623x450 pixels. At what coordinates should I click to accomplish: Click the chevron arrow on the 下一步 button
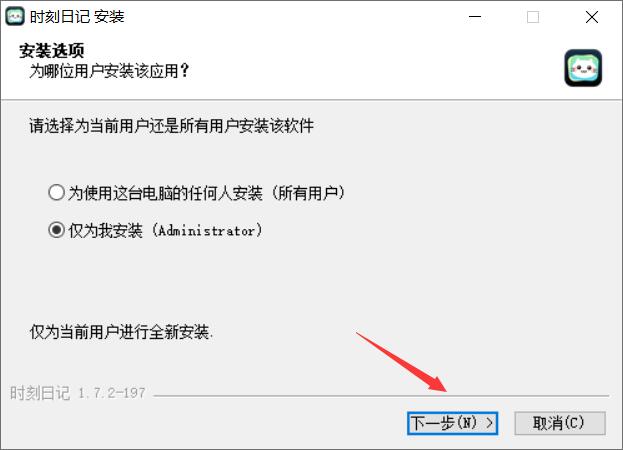pos(490,423)
